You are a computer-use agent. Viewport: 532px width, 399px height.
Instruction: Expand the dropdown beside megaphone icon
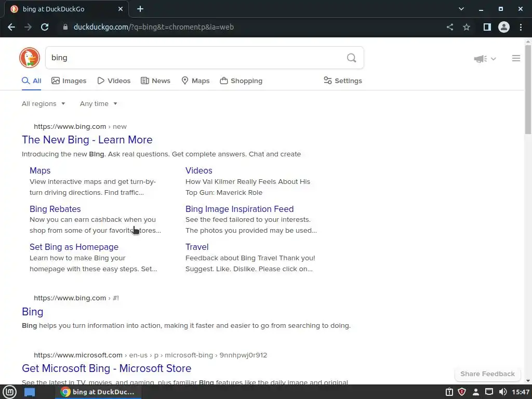494,59
